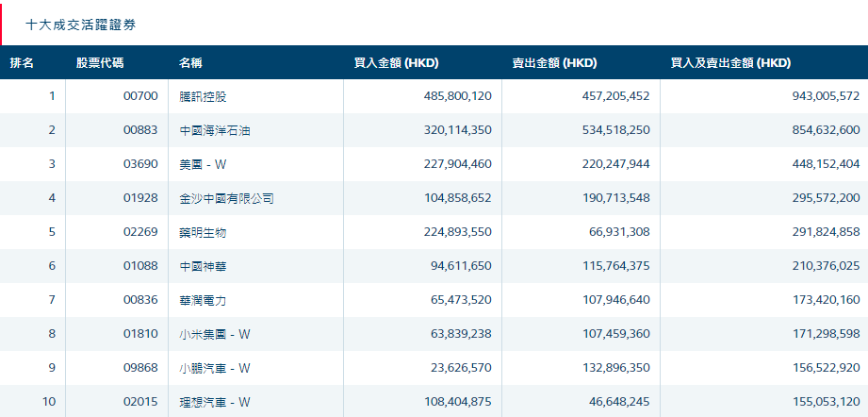Click sell amount 457,205,452
Screen dimensions: 868x417
coord(616,96)
